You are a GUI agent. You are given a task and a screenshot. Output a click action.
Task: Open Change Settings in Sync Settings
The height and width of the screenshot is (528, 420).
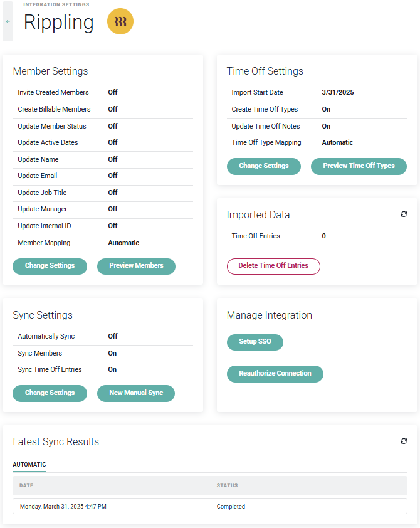click(x=50, y=393)
